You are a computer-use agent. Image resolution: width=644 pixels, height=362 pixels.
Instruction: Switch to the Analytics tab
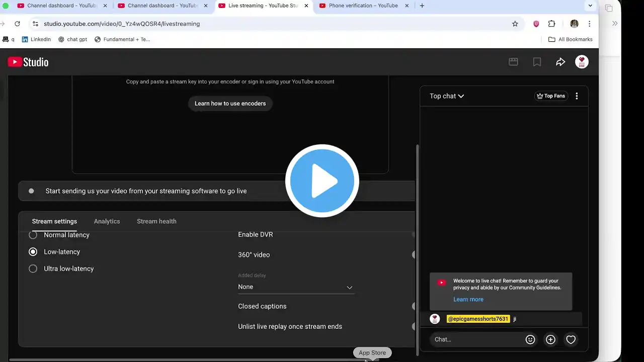coord(107,221)
